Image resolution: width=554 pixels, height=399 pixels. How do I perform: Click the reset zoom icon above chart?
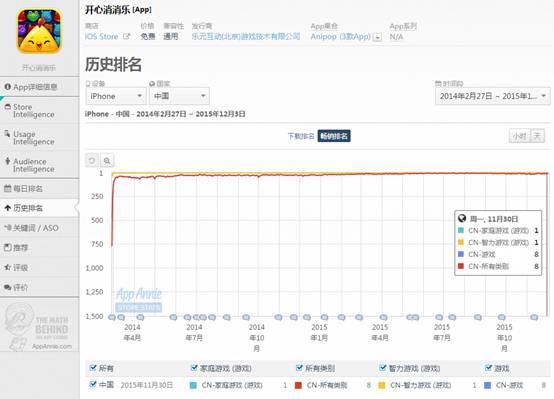click(92, 161)
